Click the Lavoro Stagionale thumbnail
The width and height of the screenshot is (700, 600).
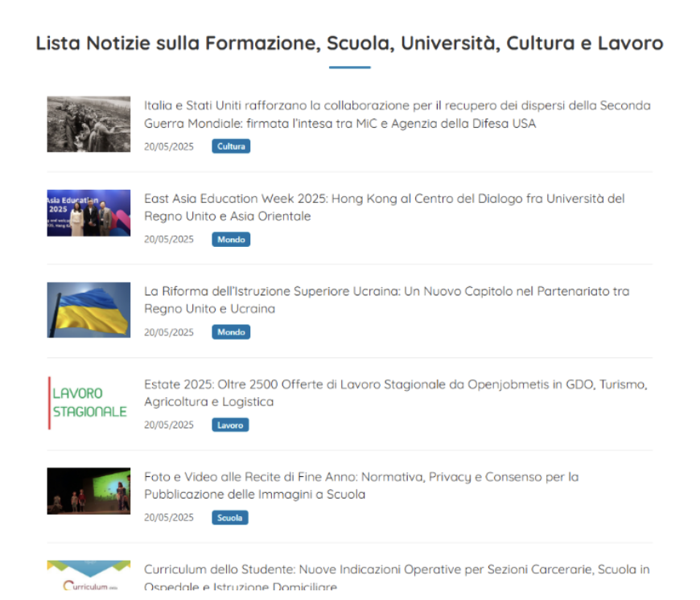89,401
